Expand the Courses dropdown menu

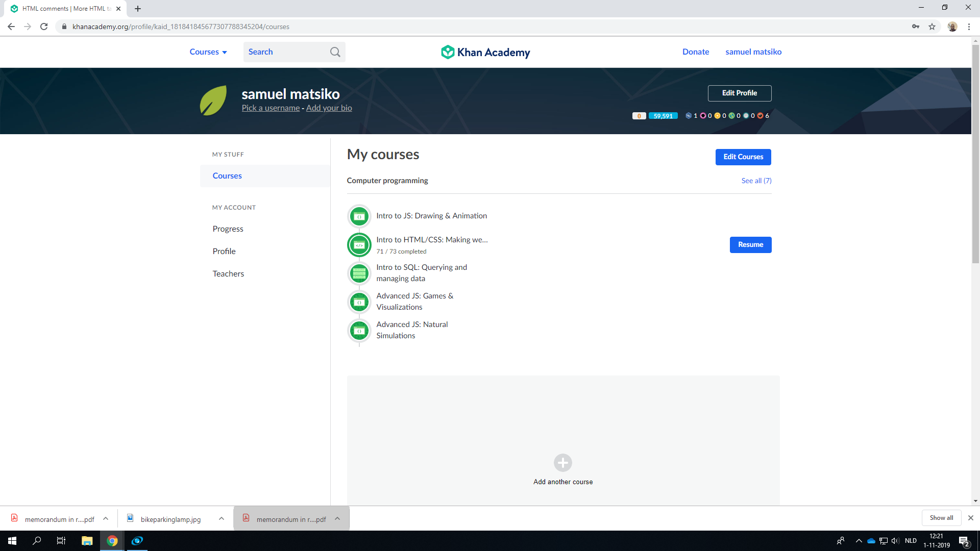tap(208, 52)
